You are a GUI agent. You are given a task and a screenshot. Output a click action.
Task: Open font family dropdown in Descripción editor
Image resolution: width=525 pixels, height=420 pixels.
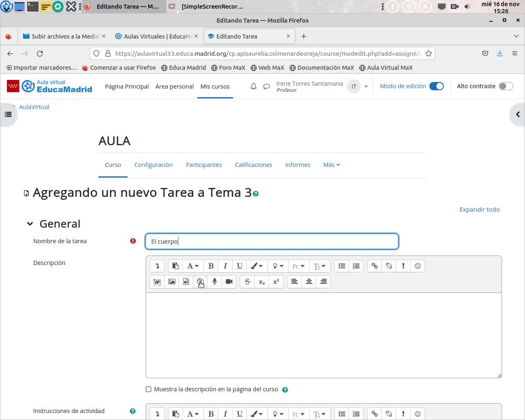coord(298,266)
